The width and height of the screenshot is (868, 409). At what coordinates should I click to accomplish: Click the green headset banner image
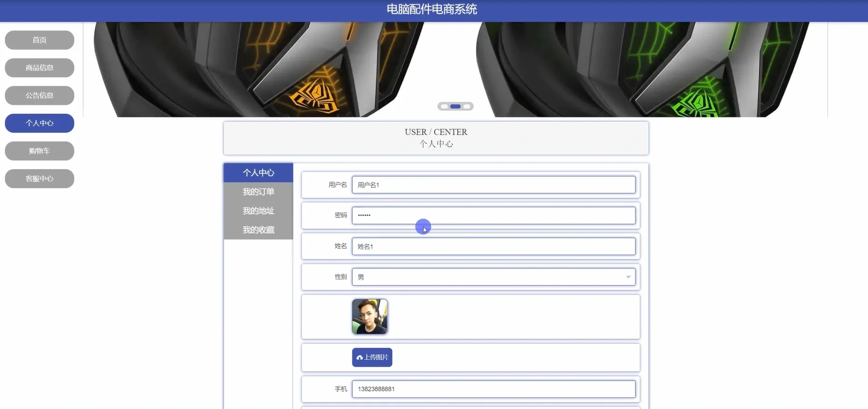(643, 69)
